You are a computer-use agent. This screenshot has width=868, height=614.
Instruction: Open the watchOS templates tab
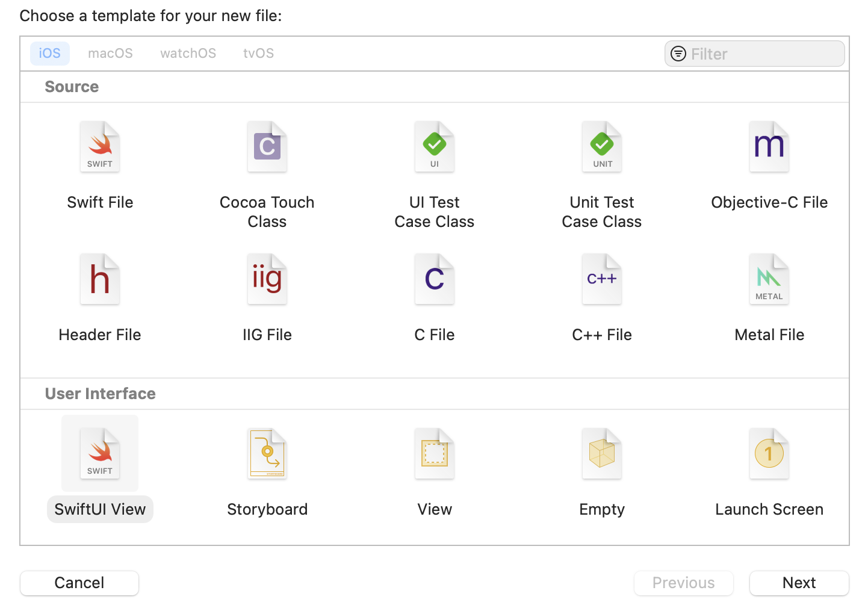click(x=188, y=54)
